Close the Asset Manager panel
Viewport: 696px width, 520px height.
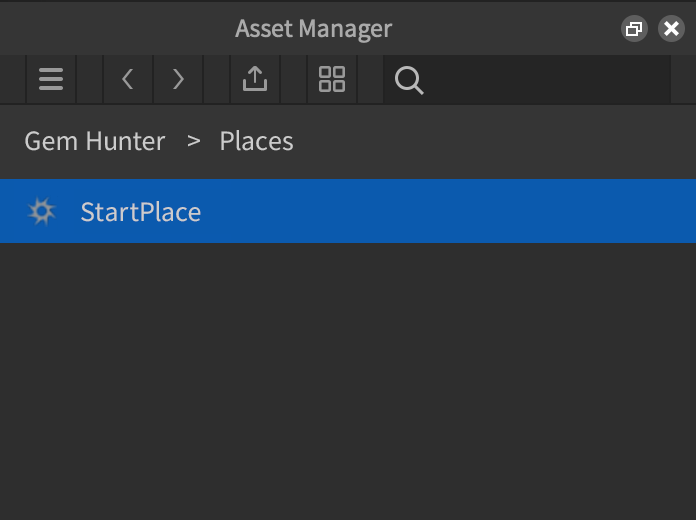click(671, 29)
